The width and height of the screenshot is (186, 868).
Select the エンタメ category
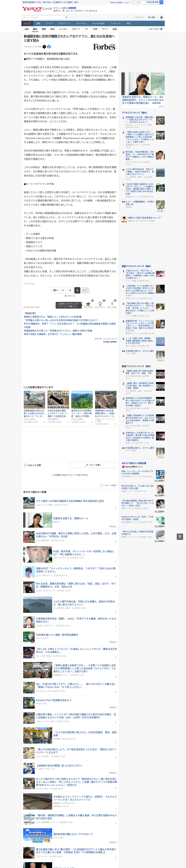click(x=63, y=29)
